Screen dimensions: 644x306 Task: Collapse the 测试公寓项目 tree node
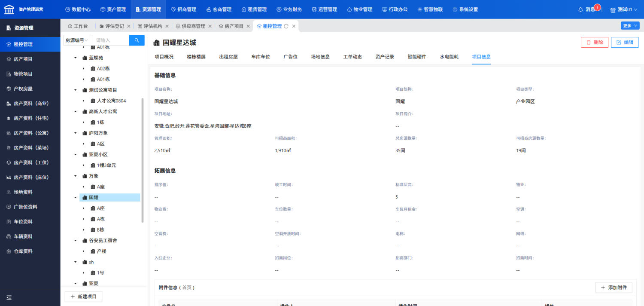click(75, 90)
